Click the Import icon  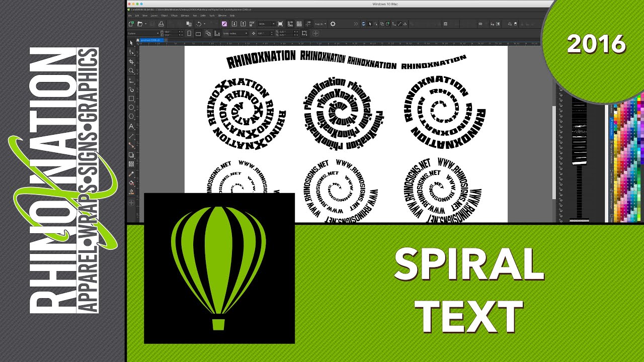point(234,24)
